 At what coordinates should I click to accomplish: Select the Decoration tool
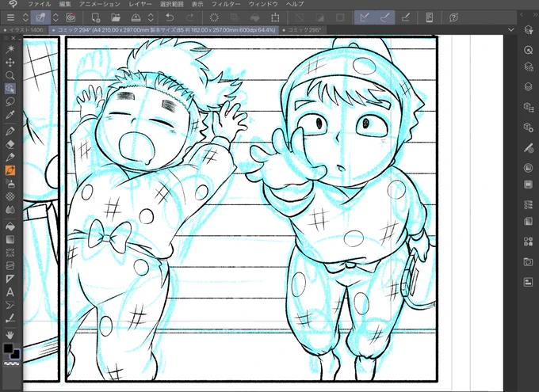[x=10, y=196]
